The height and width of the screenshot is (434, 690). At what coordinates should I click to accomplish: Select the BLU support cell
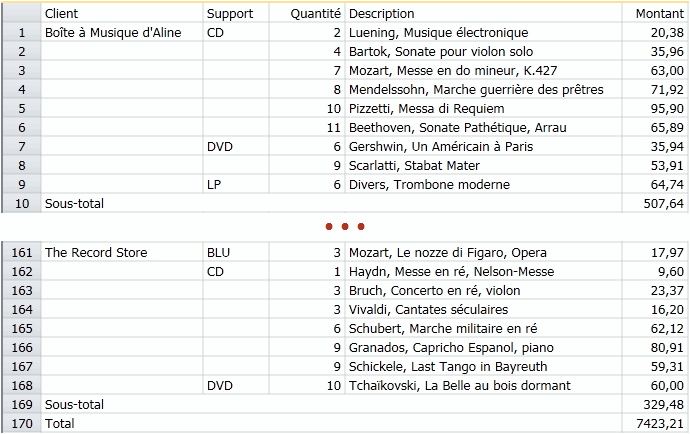point(218,253)
